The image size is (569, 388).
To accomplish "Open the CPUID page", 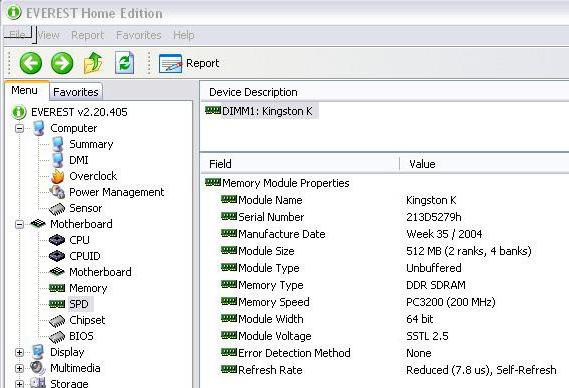I will click(x=85, y=256).
